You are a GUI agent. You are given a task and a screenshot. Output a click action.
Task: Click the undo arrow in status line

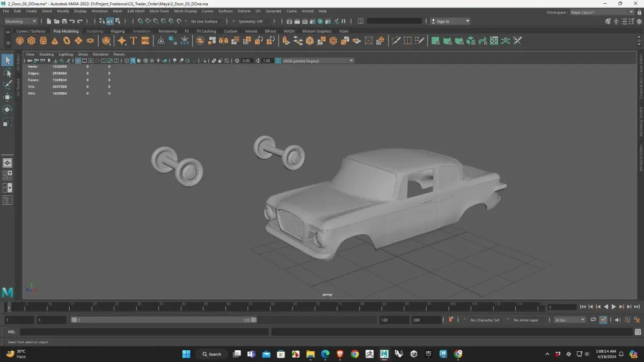click(72, 21)
